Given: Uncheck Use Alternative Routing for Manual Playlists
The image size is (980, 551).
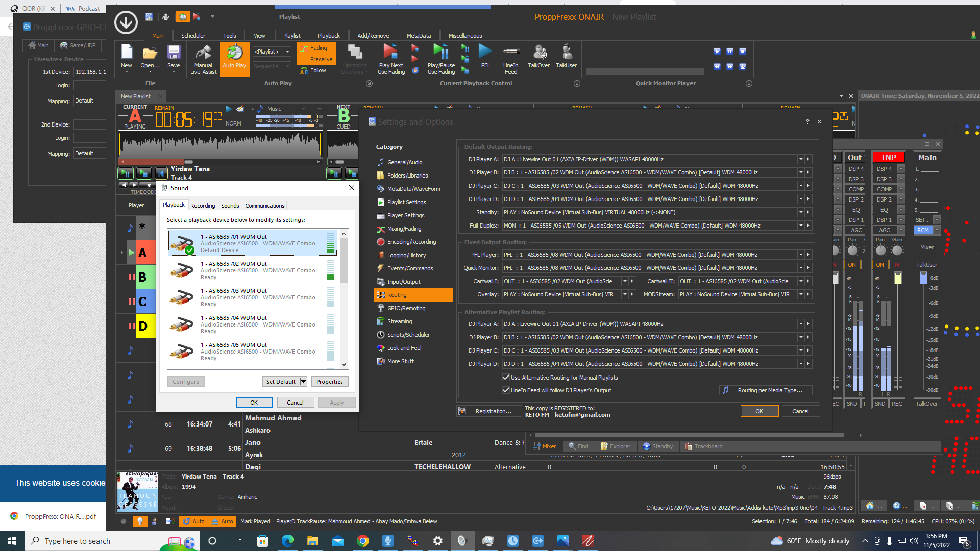Looking at the screenshot, I should [506, 378].
